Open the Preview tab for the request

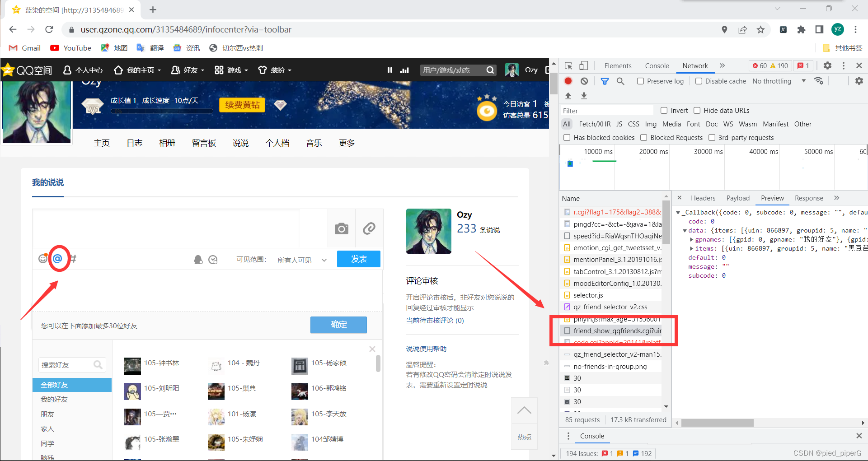(x=772, y=198)
